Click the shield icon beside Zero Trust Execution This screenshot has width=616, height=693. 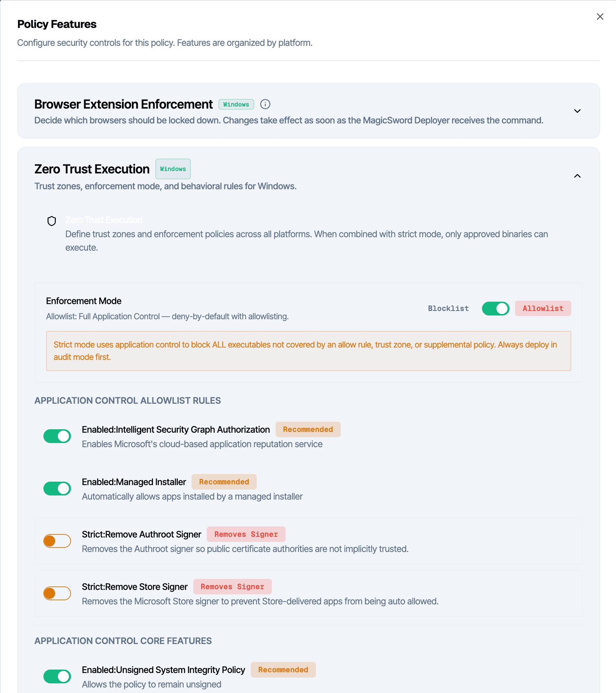click(x=52, y=221)
